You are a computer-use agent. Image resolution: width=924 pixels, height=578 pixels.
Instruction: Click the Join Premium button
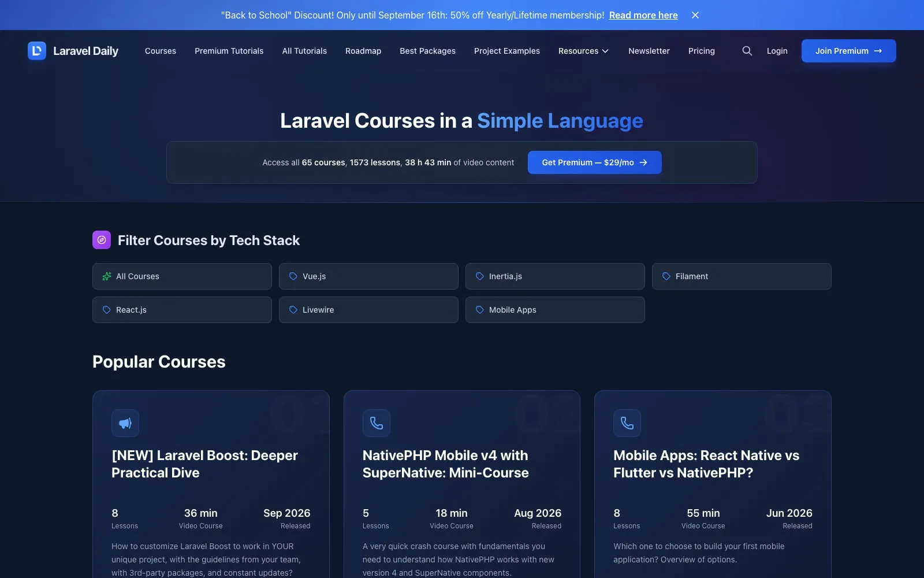click(849, 51)
